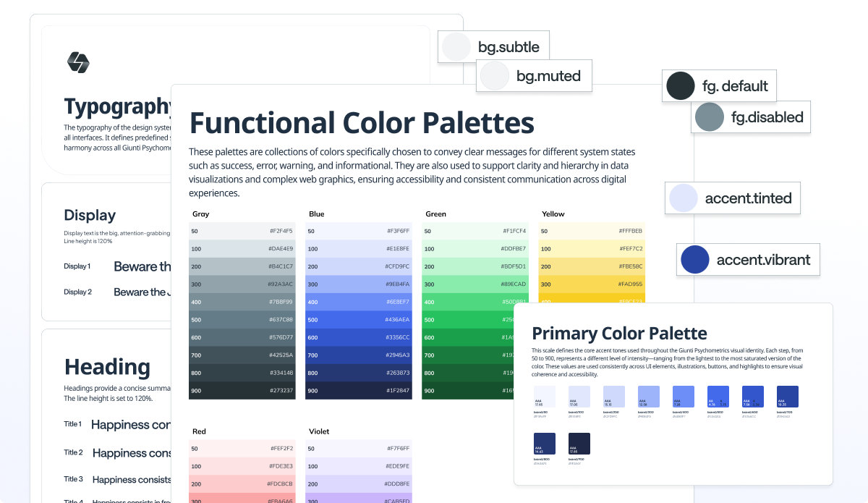Select the accent.tinted token chip
Viewport: 868px width, 503px height.
733,198
